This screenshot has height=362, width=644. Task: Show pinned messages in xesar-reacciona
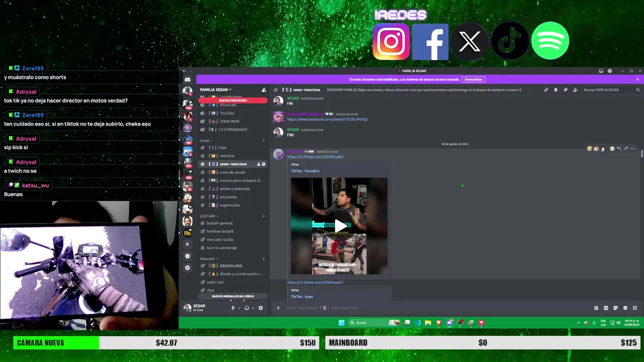pyautogui.click(x=566, y=90)
